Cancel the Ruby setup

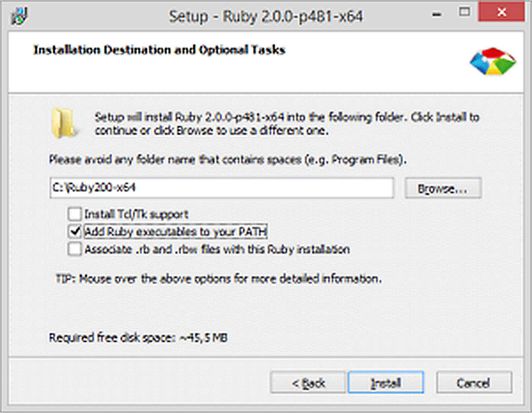(474, 382)
